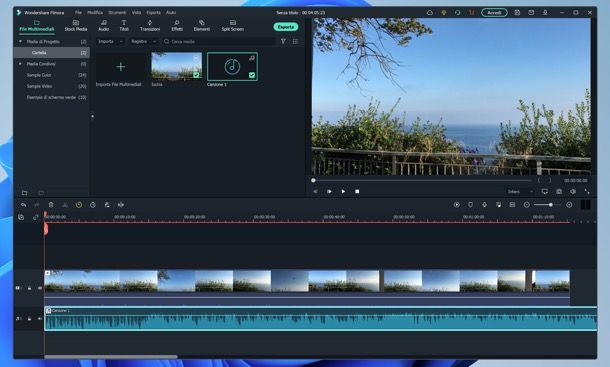Open the File menu
This screenshot has height=367, width=610.
pos(78,12)
